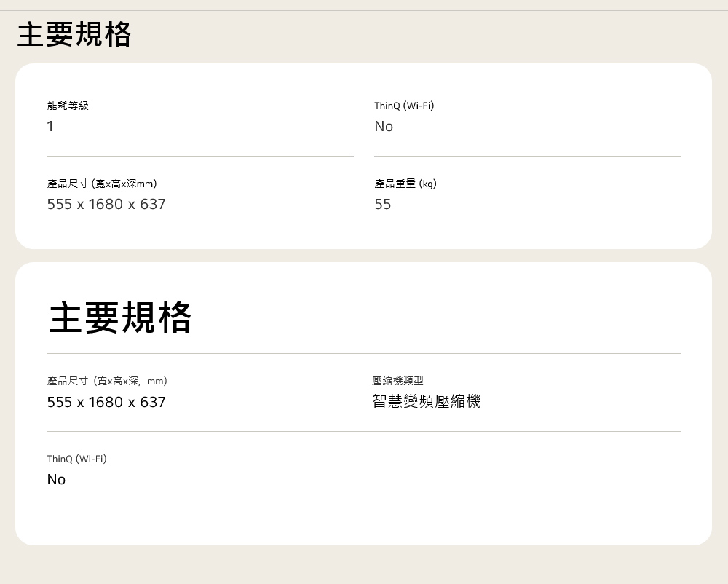
Task: Select 555 x 1680 x 637 in top card
Action: (x=106, y=205)
